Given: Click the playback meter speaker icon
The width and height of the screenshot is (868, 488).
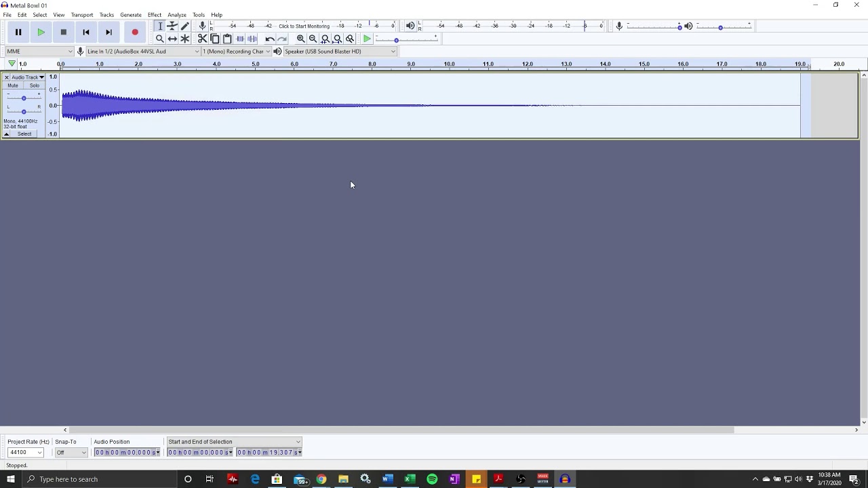Looking at the screenshot, I should pos(410,26).
